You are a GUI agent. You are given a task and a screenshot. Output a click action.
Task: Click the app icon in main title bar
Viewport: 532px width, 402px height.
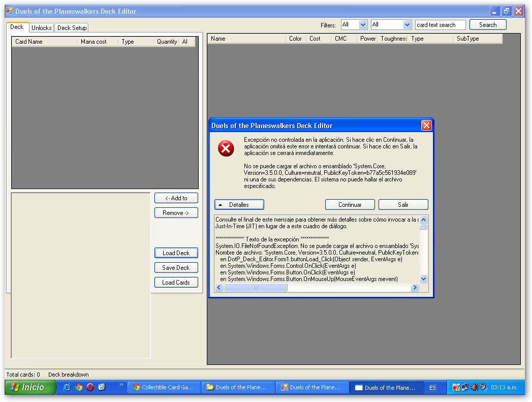pyautogui.click(x=10, y=11)
